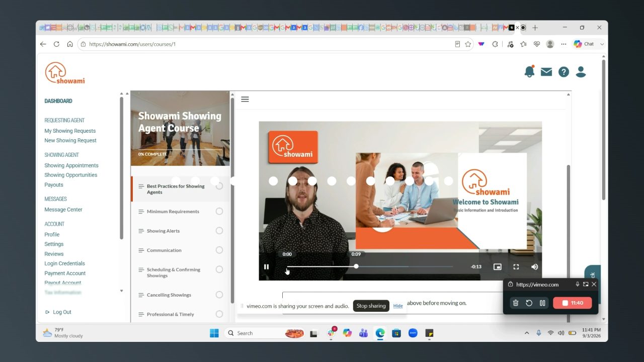Go to the browser home page
The height and width of the screenshot is (362, 644).
click(70, 44)
